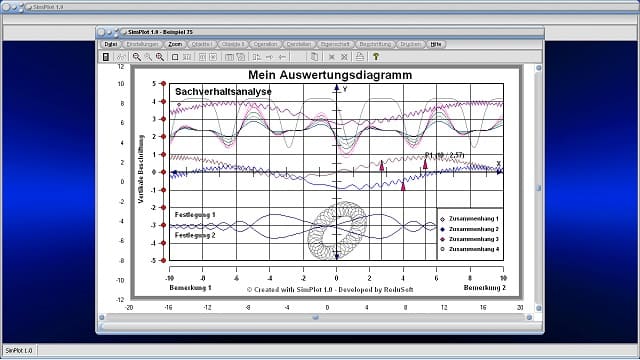Click the single X delete icon
640x360 pixels.
pos(331,57)
